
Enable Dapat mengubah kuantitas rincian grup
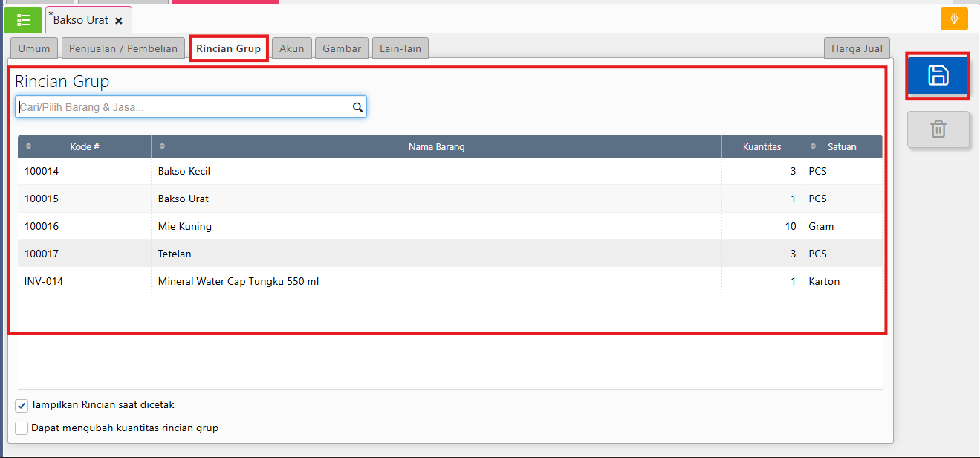(x=22, y=428)
